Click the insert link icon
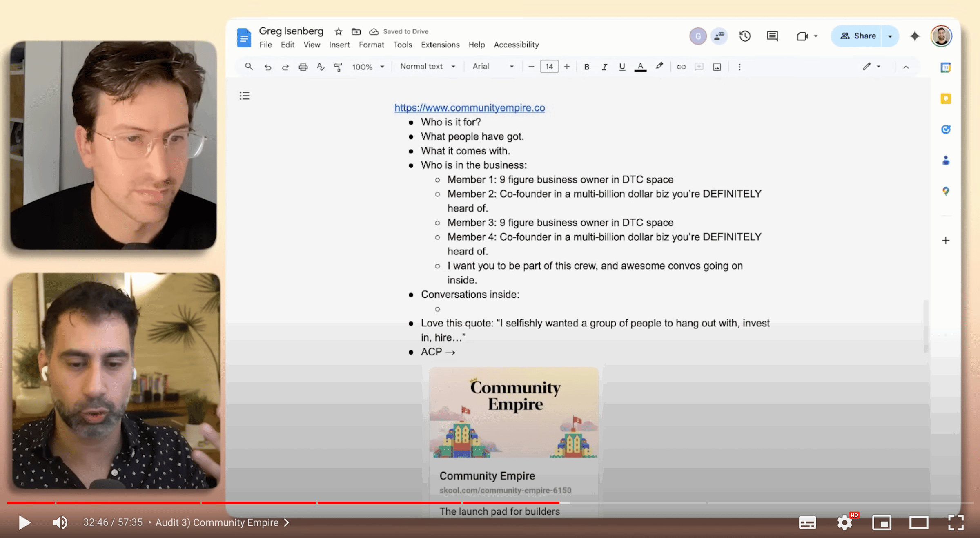980x538 pixels. [x=681, y=67]
